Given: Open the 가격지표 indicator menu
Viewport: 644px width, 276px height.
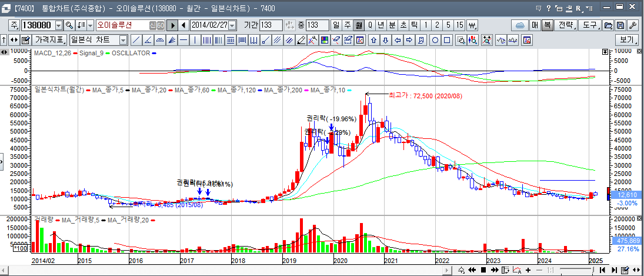Looking at the screenshot, I should click(x=50, y=40).
